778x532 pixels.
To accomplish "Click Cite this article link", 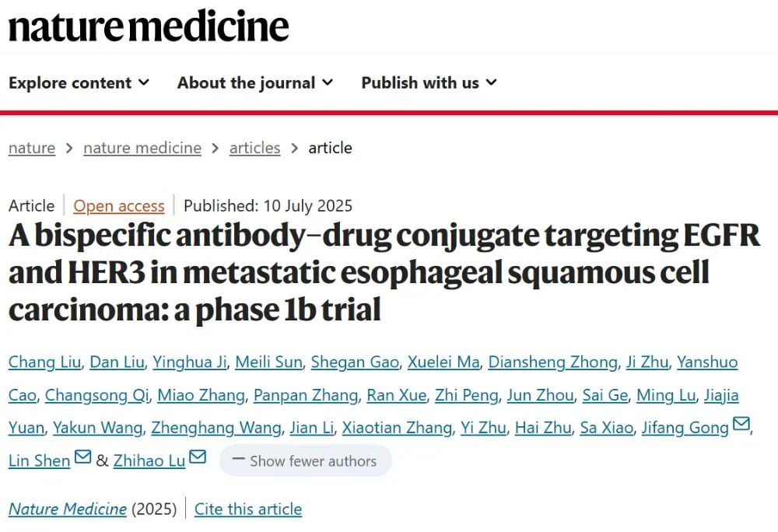I will tap(248, 509).
